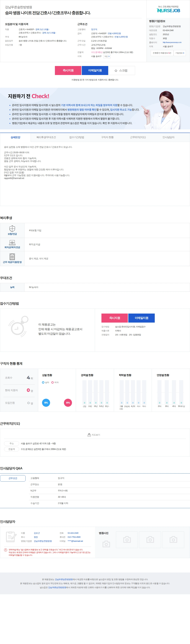The image size is (190, 644).
Task: Select the 상세요강 tab
Action: [x=15, y=137]
